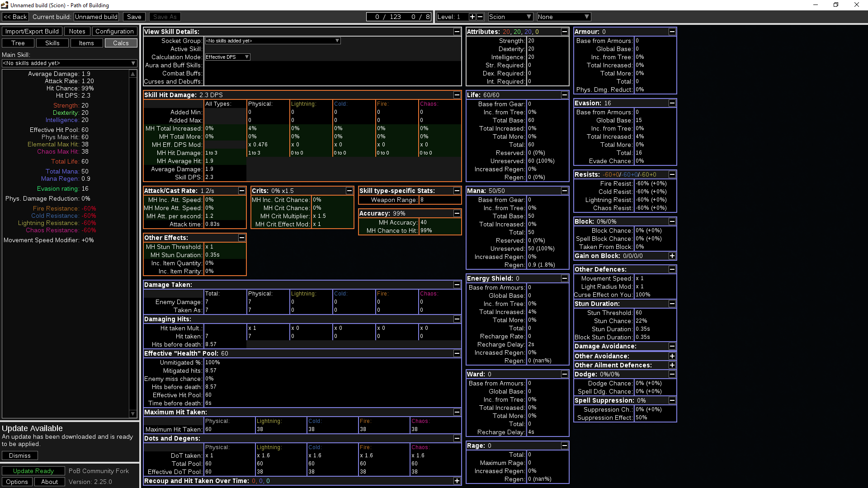Expand the Gain on Block section
This screenshot has height=488, width=868.
point(672,256)
